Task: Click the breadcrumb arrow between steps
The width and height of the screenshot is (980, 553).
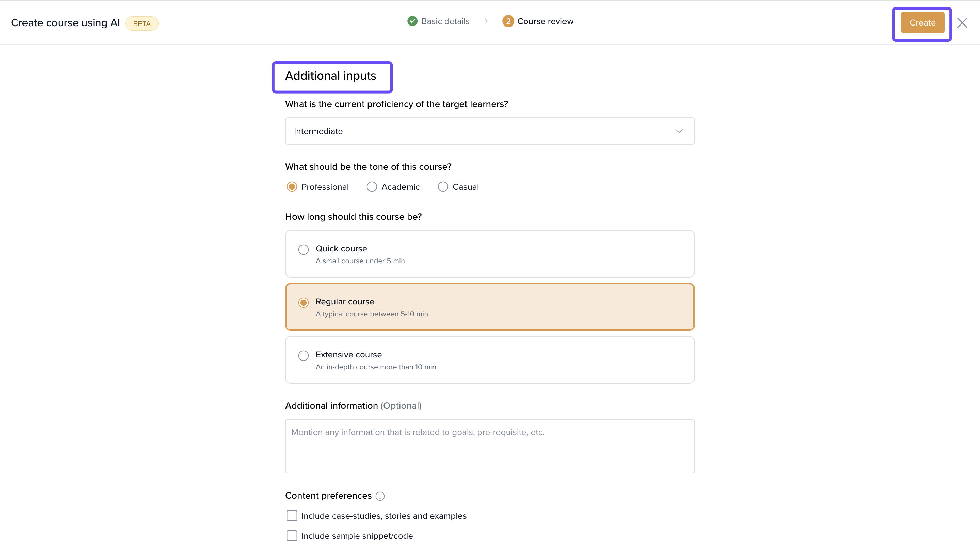Action: (x=486, y=21)
